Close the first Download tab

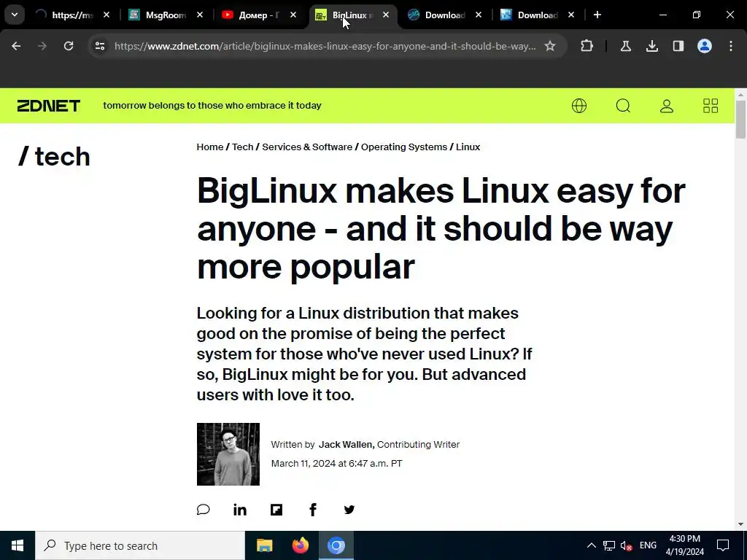coord(479,15)
